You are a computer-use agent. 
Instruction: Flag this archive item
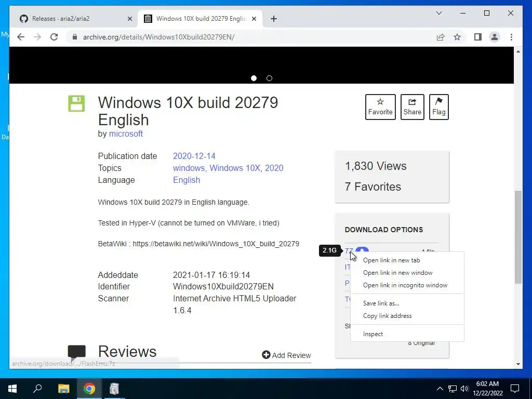click(x=438, y=107)
